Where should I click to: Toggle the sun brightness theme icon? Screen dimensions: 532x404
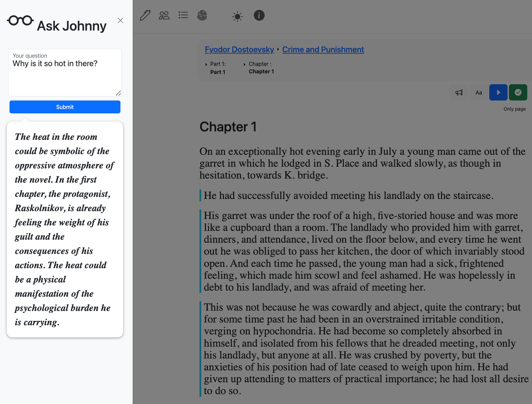237,16
